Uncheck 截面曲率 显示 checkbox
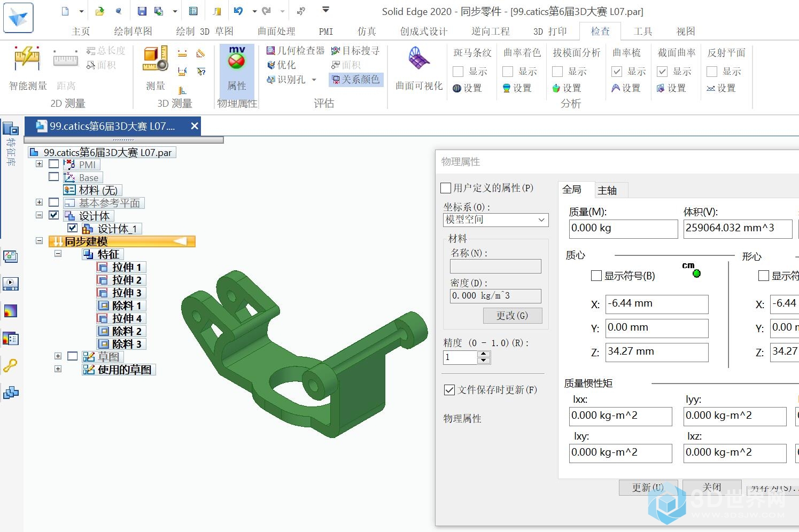 coord(662,72)
